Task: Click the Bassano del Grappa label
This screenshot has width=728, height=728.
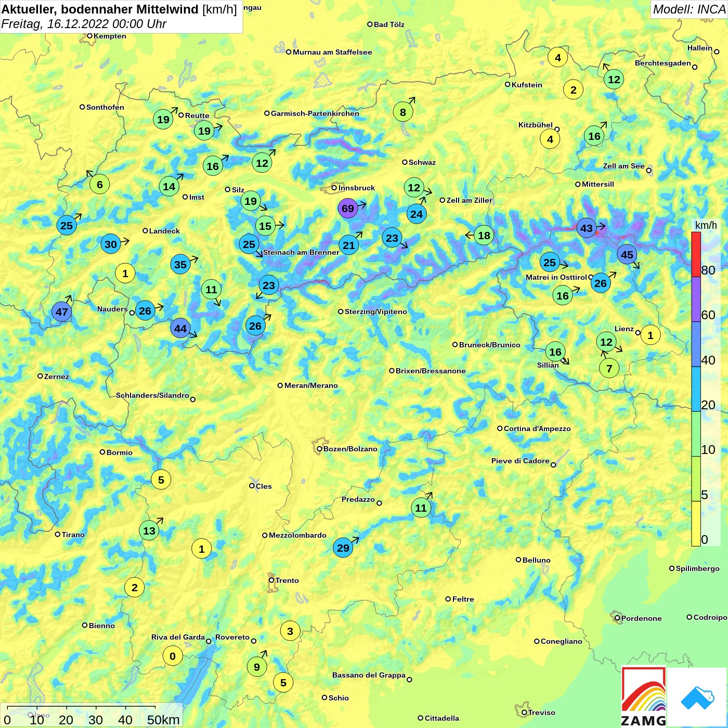Action: tap(369, 675)
